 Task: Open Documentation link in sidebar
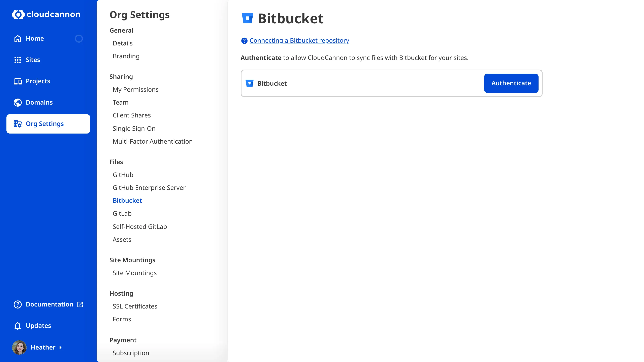pyautogui.click(x=48, y=304)
